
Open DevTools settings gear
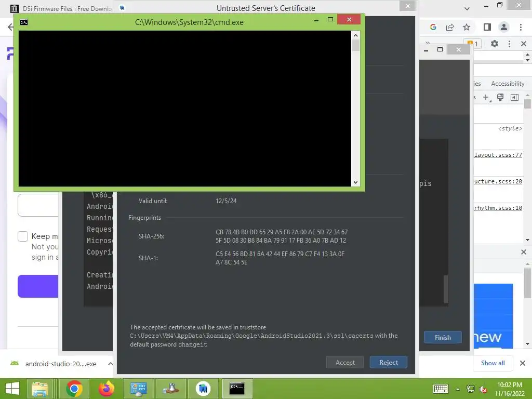[x=495, y=44]
